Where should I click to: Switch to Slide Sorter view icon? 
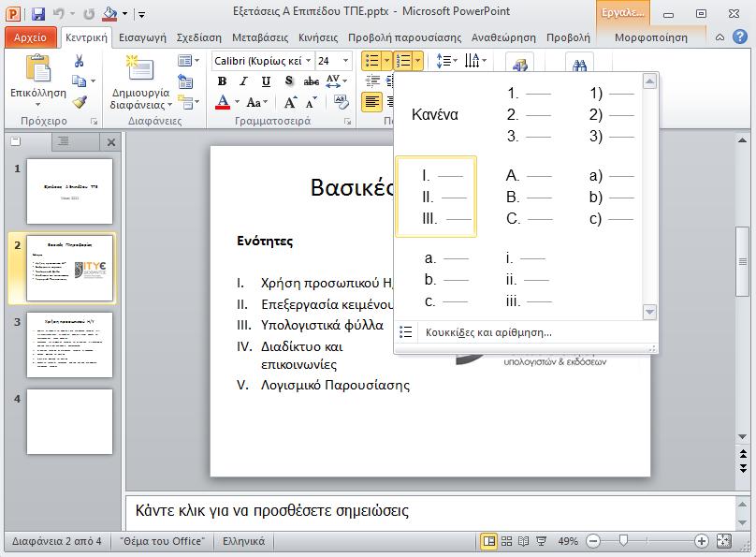pos(506,541)
